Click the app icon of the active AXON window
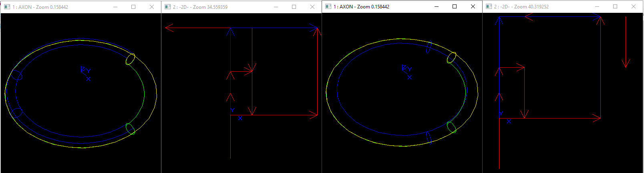Viewport: 644px width, 173px height. [328, 6]
